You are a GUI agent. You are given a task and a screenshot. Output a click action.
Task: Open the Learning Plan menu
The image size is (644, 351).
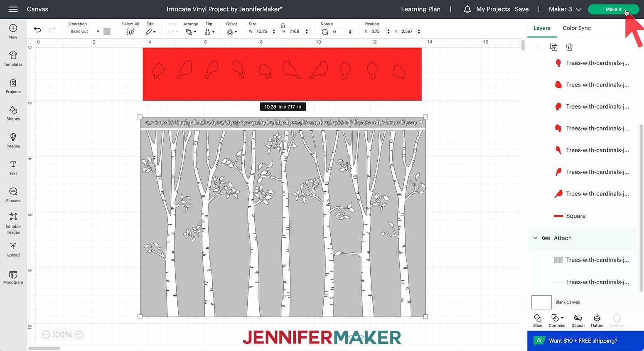pyautogui.click(x=420, y=9)
